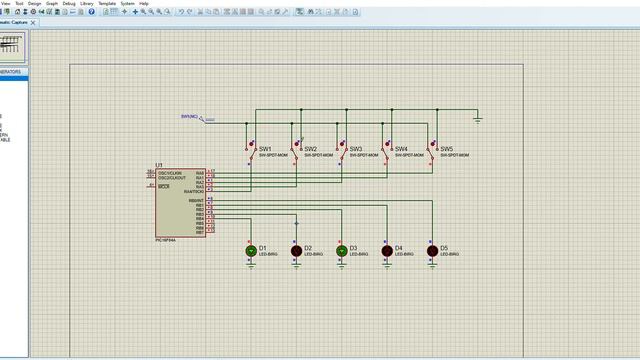
Task: Click the Search and Tag binoculars icon
Action: click(310, 12)
